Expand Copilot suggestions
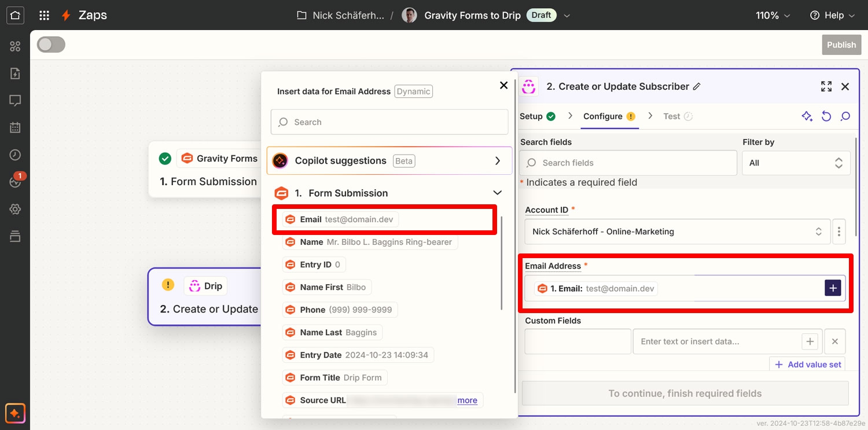Screen dimensions: 868x430 tap(389, 161)
